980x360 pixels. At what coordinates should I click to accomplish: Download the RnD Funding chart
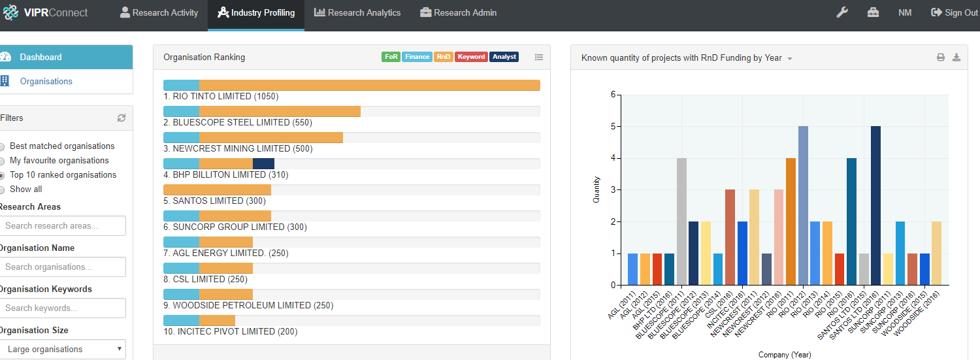click(x=956, y=57)
